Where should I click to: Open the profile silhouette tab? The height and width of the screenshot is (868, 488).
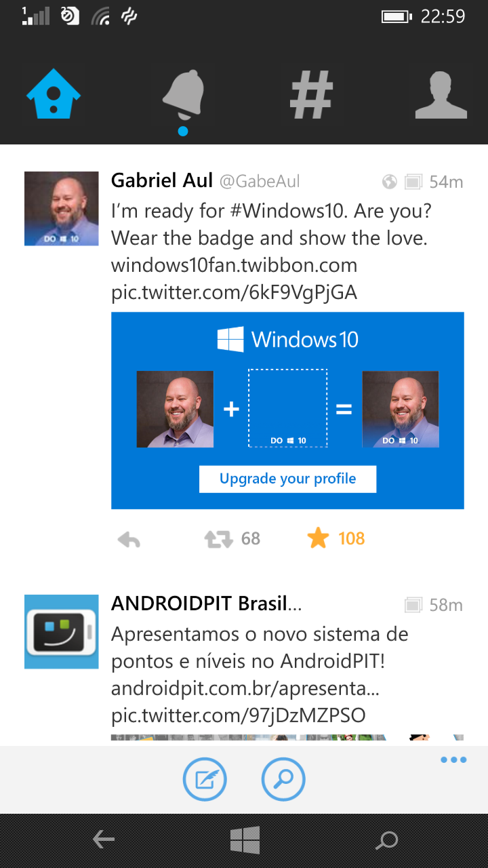pos(441,95)
